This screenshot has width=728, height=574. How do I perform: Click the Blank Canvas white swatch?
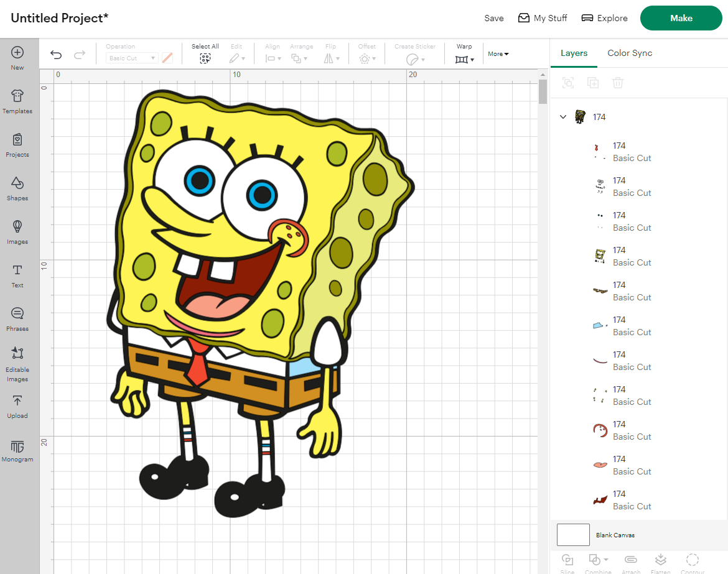point(573,535)
